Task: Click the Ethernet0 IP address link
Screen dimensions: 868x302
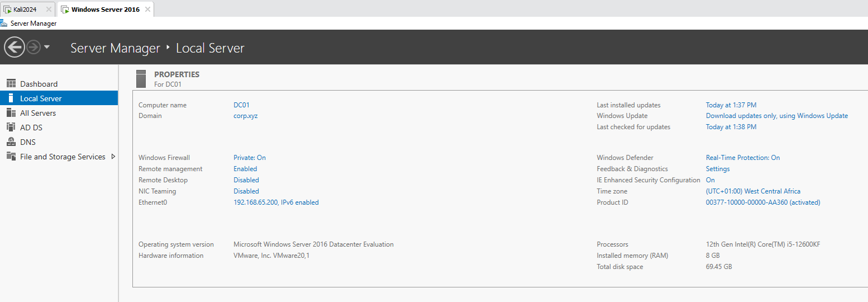Action: point(276,202)
